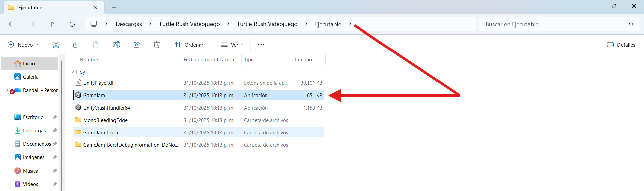Click "Extensión de la ap..." type cell

[266, 83]
